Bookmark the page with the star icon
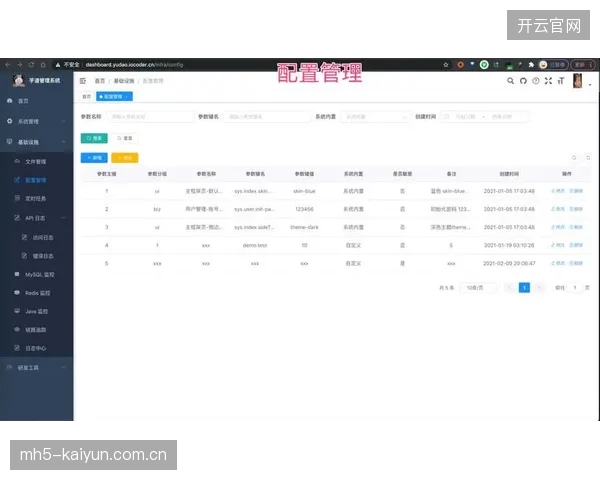The height and width of the screenshot is (480, 600). click(446, 65)
